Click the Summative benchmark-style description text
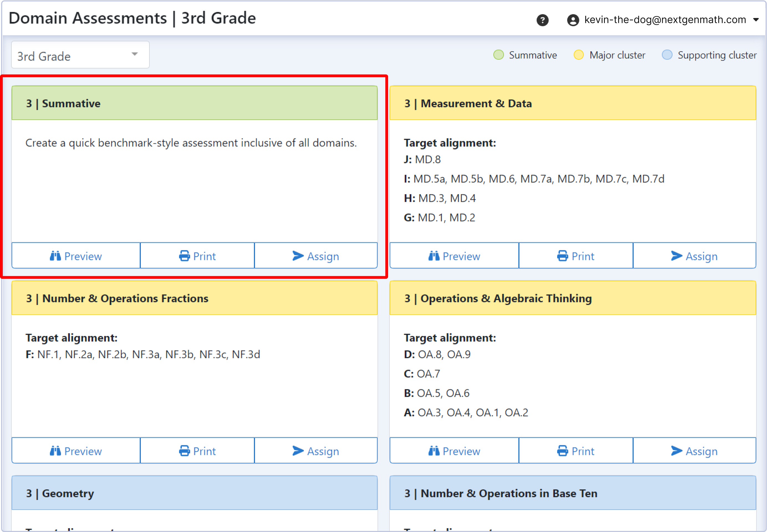This screenshot has width=767, height=532. point(191,143)
